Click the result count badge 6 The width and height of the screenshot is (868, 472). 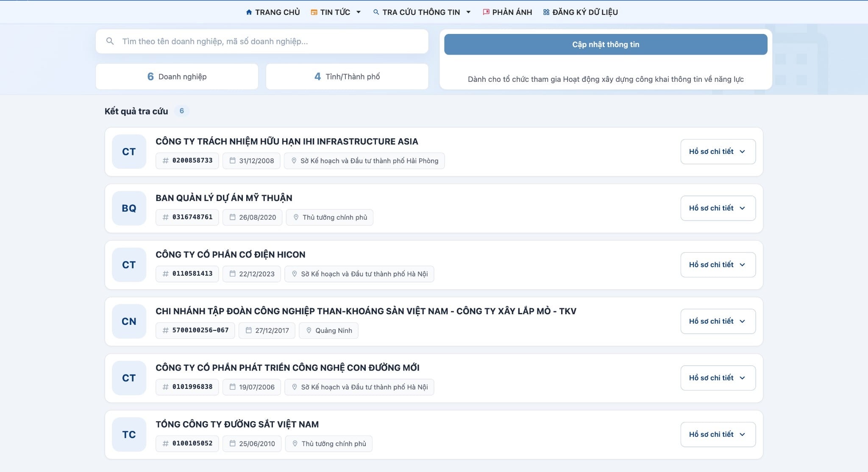[182, 111]
